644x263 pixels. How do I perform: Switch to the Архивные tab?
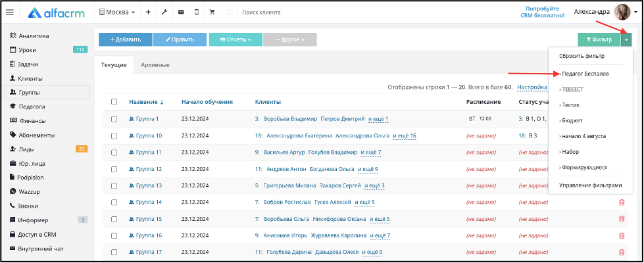tap(155, 65)
